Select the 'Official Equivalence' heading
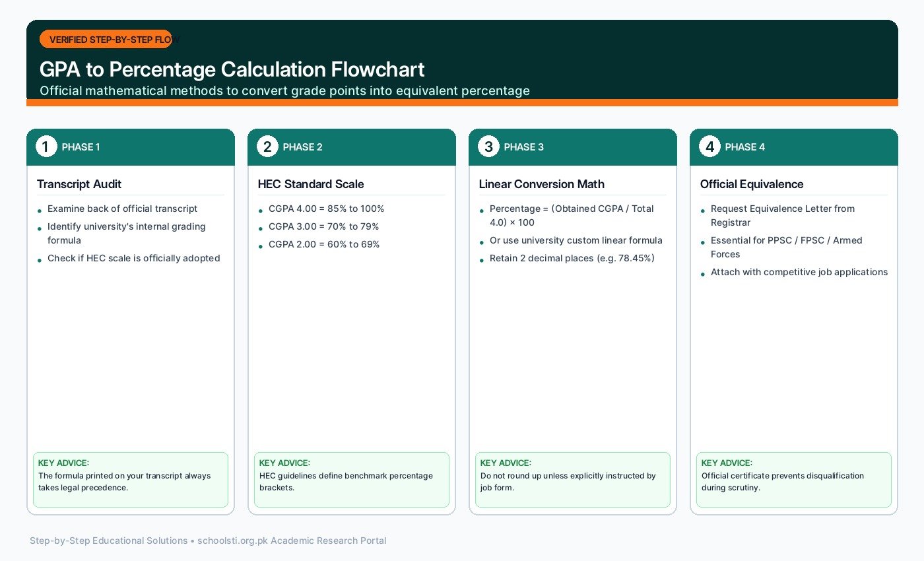Viewport: 924px width, 561px height. [x=752, y=184]
